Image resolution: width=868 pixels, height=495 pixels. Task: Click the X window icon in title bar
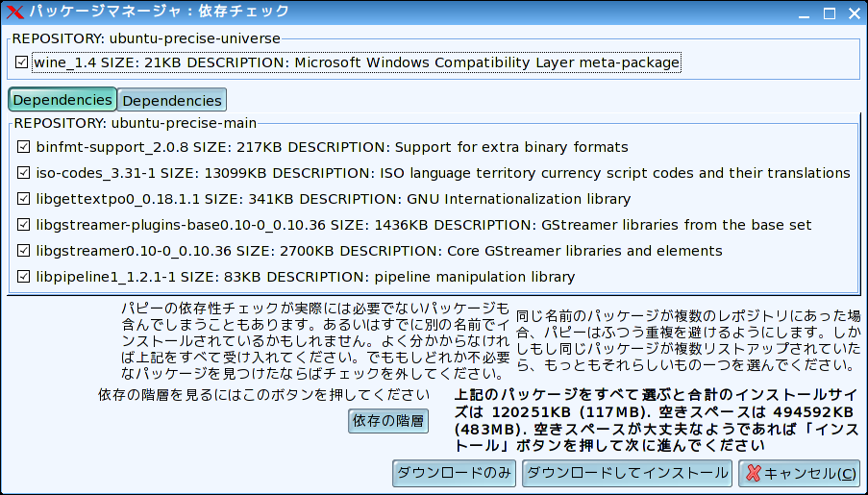point(14,12)
